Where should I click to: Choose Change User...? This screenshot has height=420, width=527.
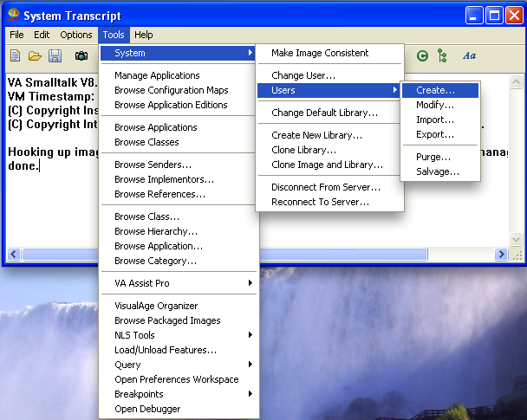(x=329, y=75)
